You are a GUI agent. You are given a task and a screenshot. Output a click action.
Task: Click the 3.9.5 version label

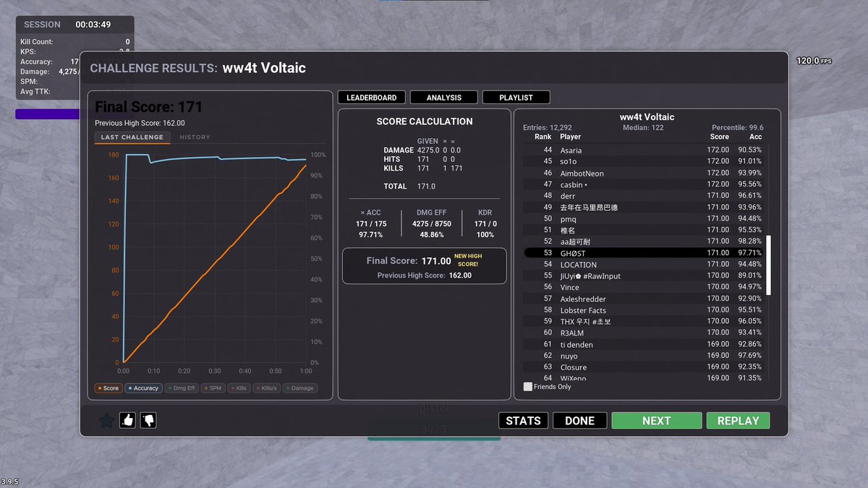point(9,481)
